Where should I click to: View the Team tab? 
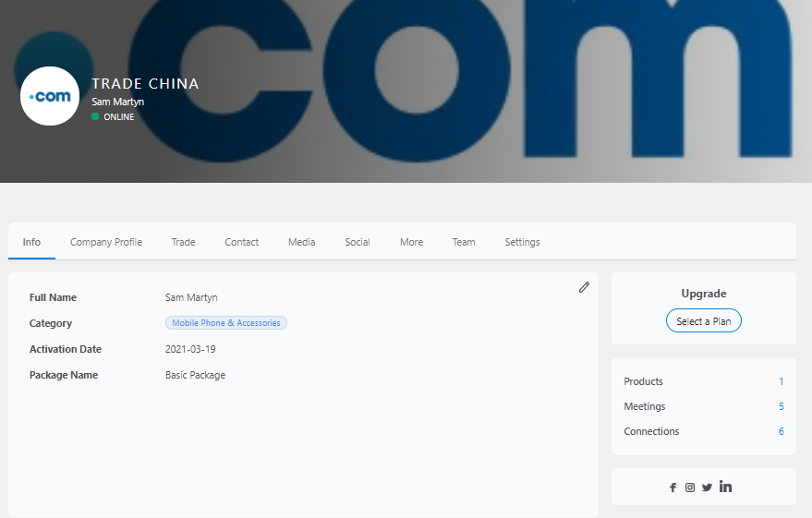(464, 242)
